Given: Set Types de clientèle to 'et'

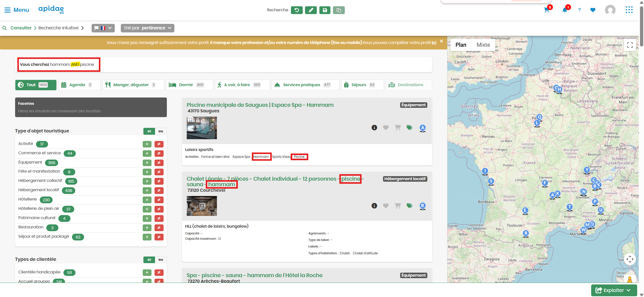Looking at the screenshot, I should point(149,260).
